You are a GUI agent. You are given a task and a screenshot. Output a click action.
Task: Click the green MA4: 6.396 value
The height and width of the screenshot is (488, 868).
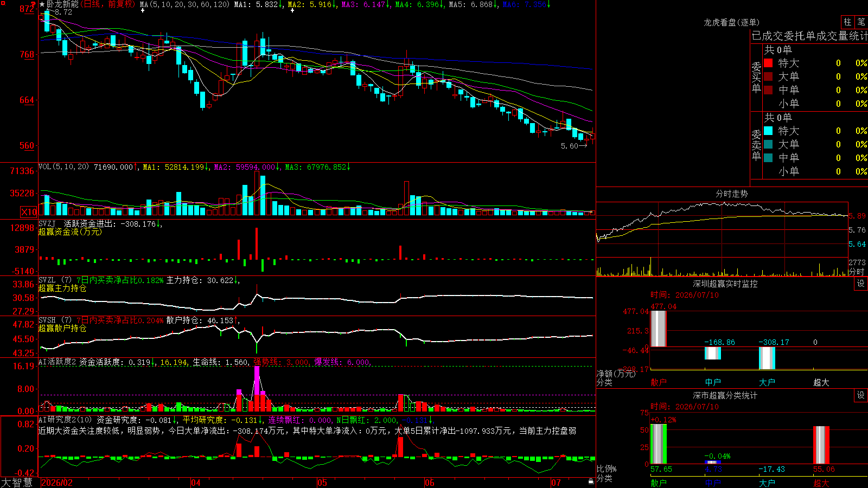pos(419,4)
